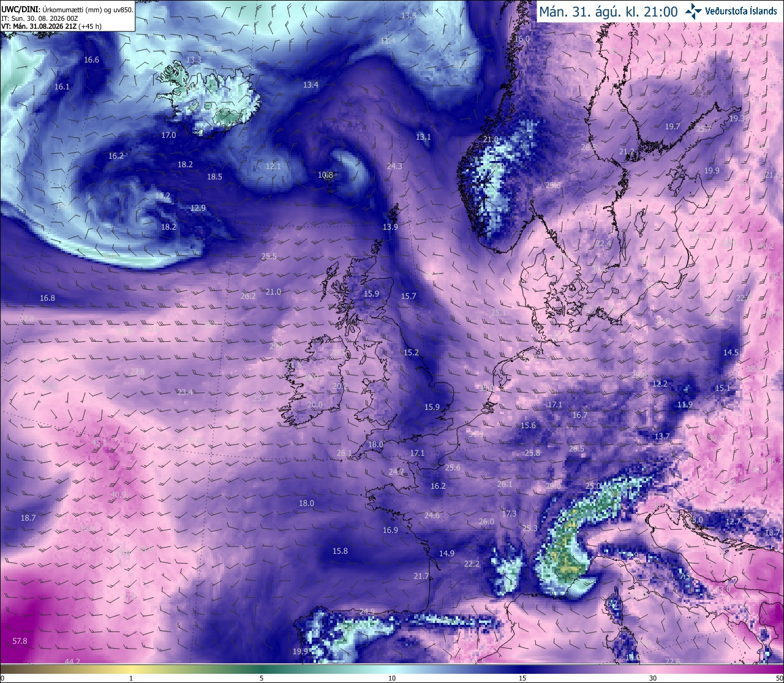Select the 15.8 value in the Bay of Biscay

click(340, 551)
